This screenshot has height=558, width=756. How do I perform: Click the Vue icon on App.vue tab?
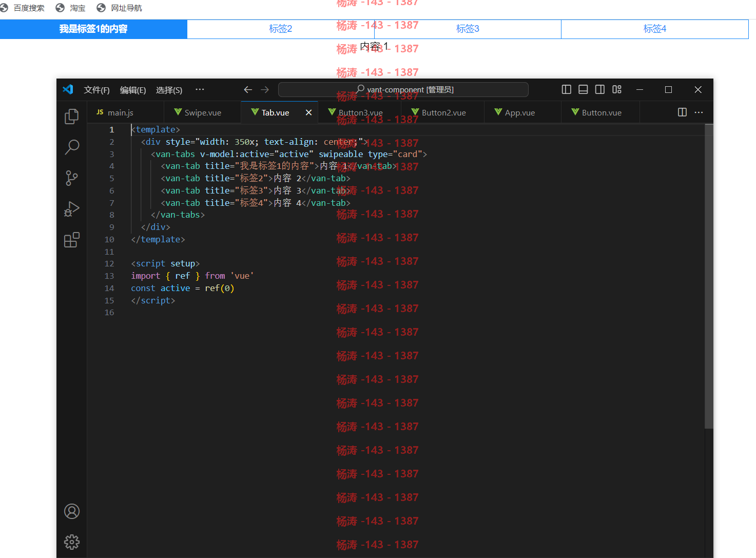pyautogui.click(x=498, y=112)
